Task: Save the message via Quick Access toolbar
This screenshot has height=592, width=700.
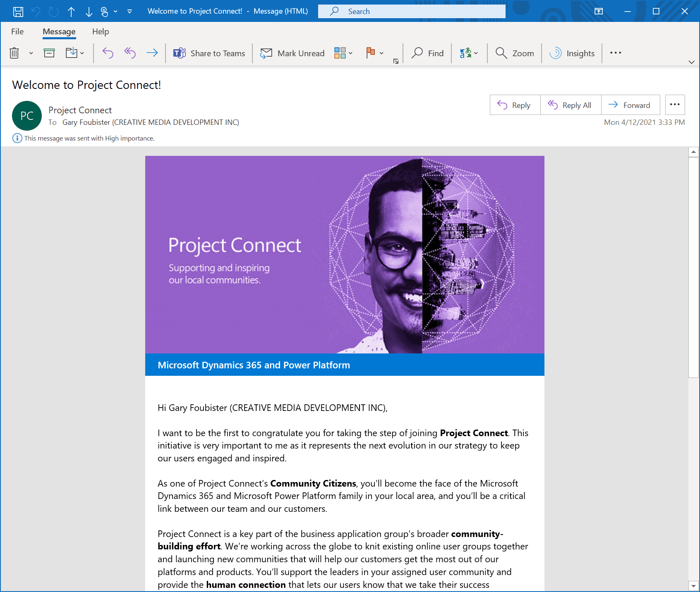Action: pos(18,11)
